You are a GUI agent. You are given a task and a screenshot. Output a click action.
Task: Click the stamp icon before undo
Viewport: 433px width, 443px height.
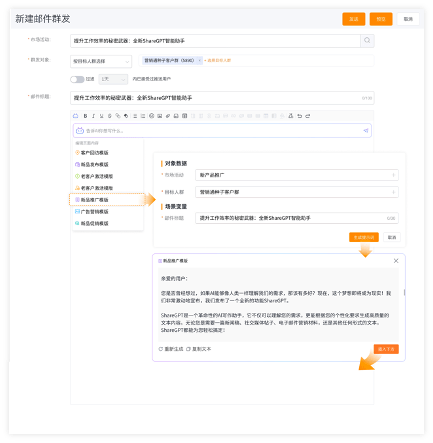tap(291, 116)
